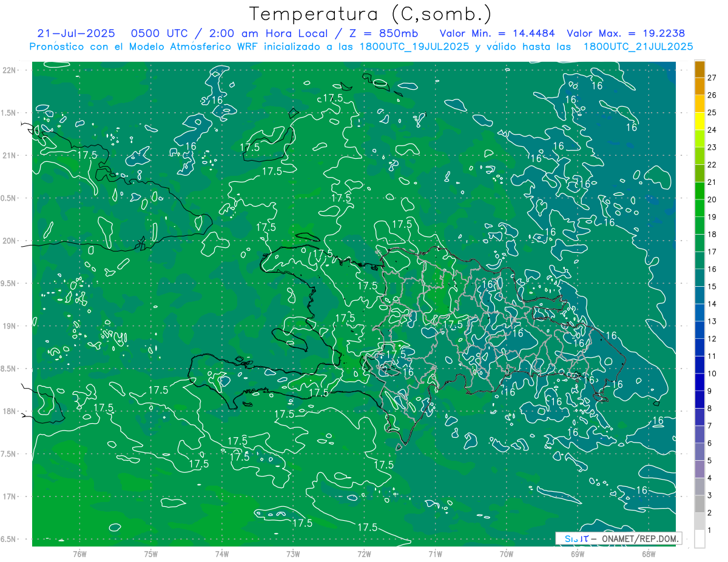
Task: Click the "19N" latitude axis label
Action: click(x=10, y=326)
